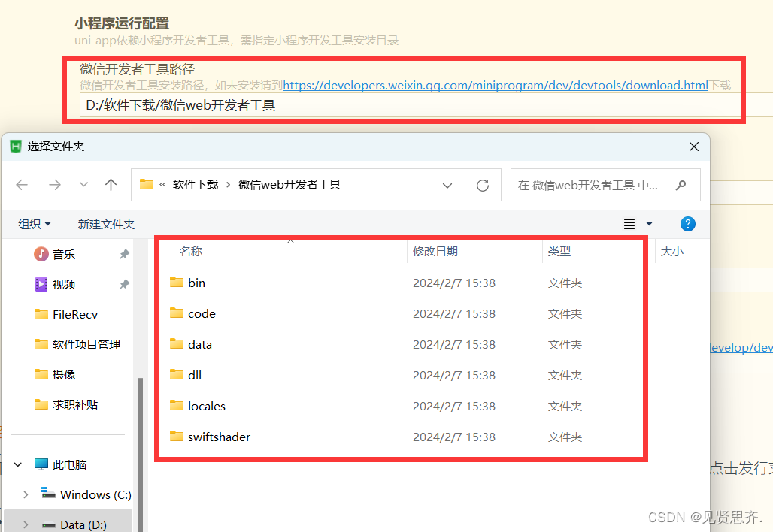773x532 pixels.
Task: Open weixin devtools download link
Action: 496,85
